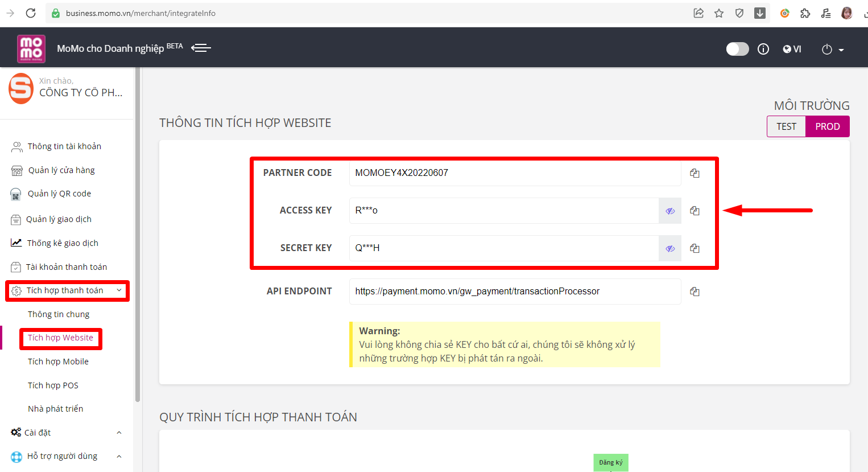Open browser extensions puzzle icon
868x472 pixels.
805,13
